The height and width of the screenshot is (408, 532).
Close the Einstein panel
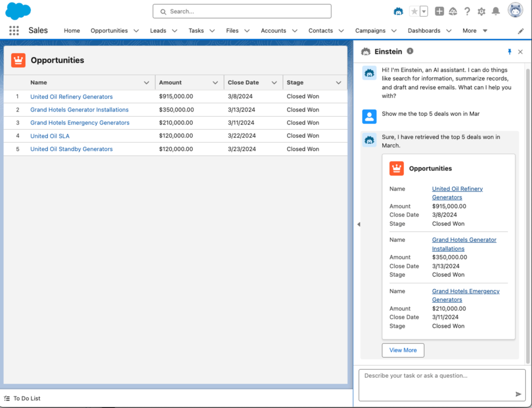point(521,52)
